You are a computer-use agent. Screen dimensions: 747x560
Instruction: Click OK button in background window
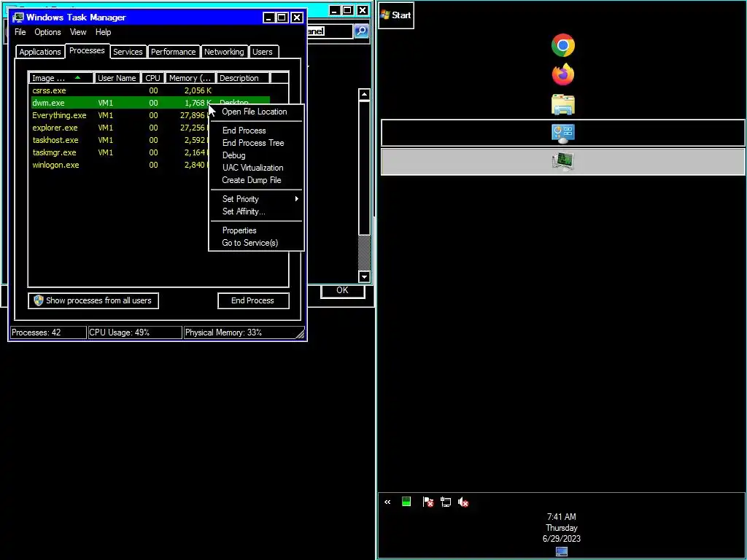click(343, 290)
